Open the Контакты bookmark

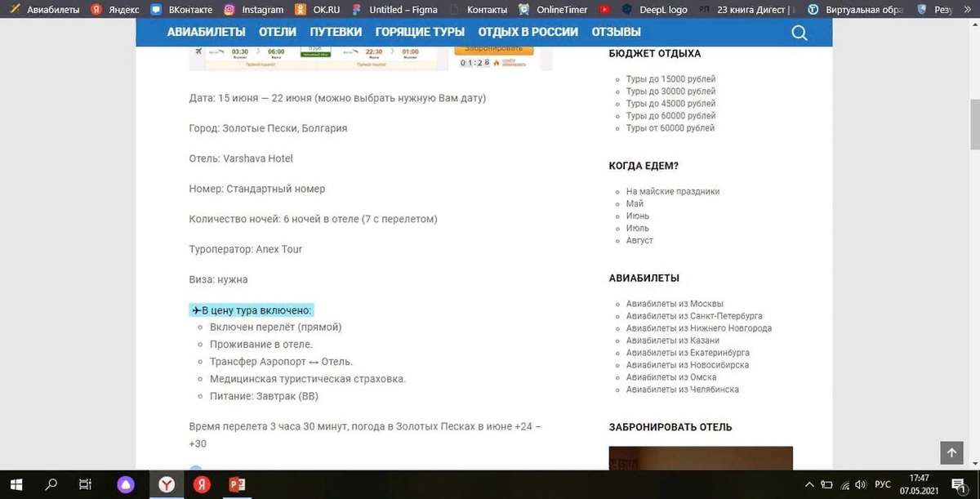click(x=479, y=10)
